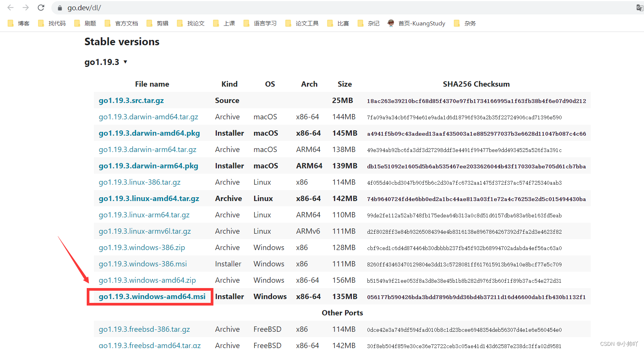Download go1.19.3.darwin-amd64.pkg installer

149,133
